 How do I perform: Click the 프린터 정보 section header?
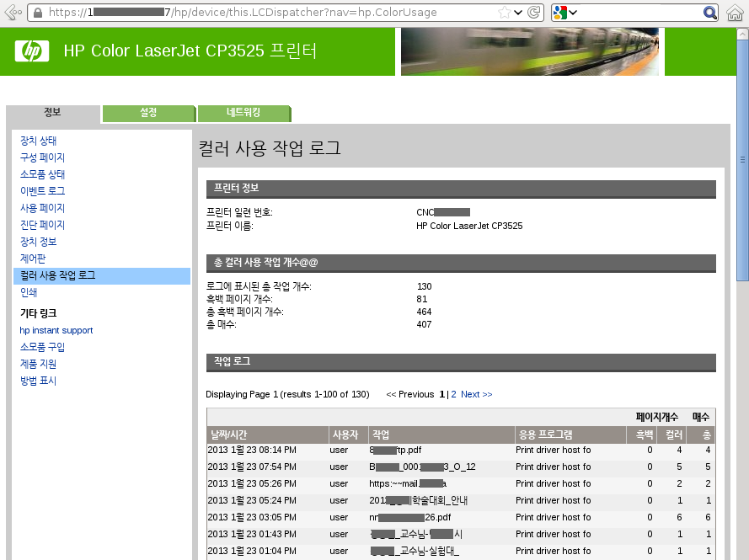[461, 189]
